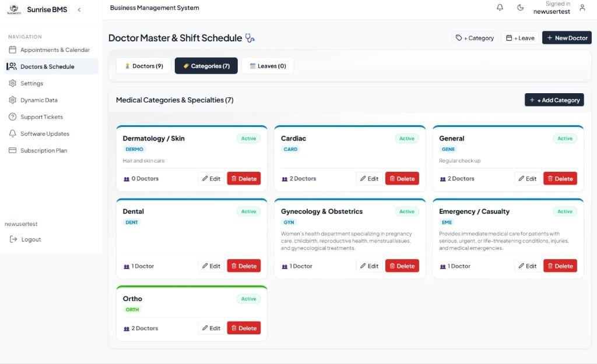Open Settings from the sidebar
597x364 pixels.
click(x=51, y=83)
